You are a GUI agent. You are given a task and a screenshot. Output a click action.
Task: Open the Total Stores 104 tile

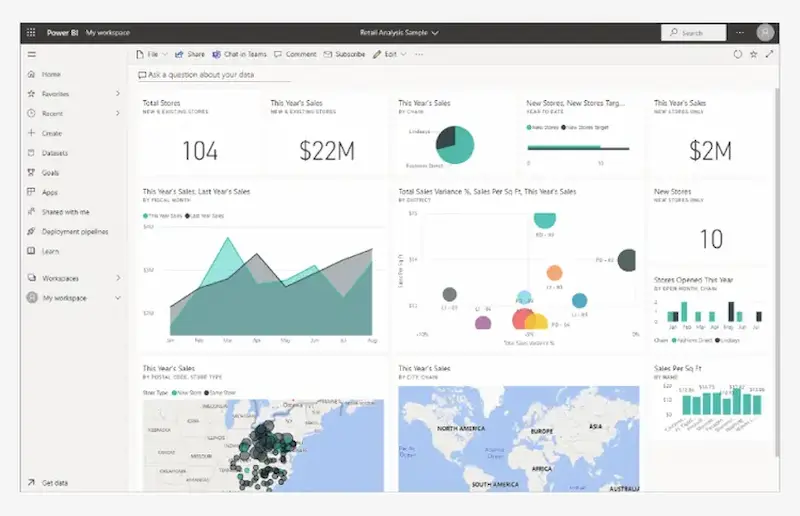tap(199, 135)
